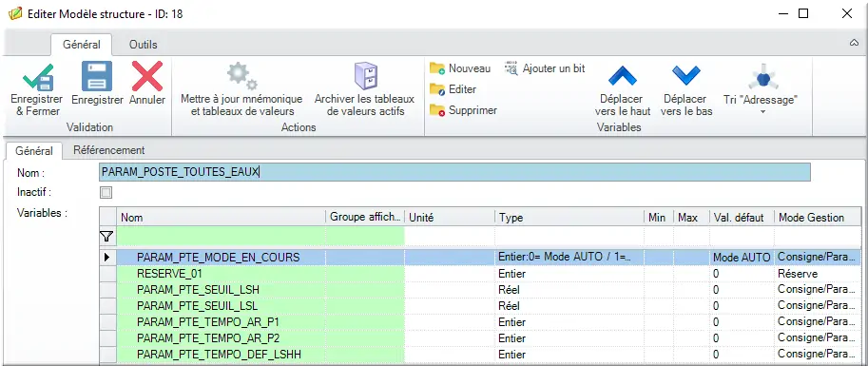Cancel with the red Annuler cross
This screenshot has height=366, width=868.
(146, 76)
